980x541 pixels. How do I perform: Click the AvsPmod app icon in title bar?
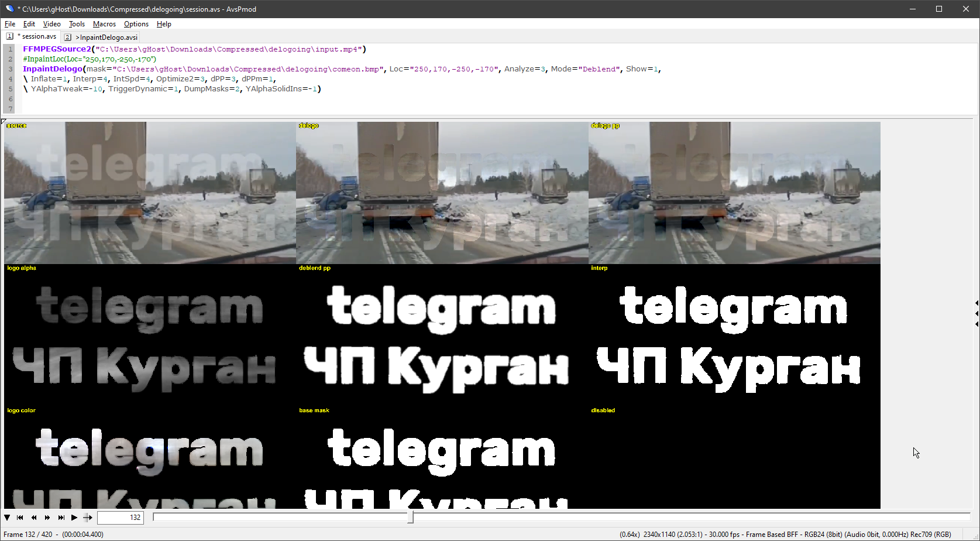pyautogui.click(x=9, y=9)
